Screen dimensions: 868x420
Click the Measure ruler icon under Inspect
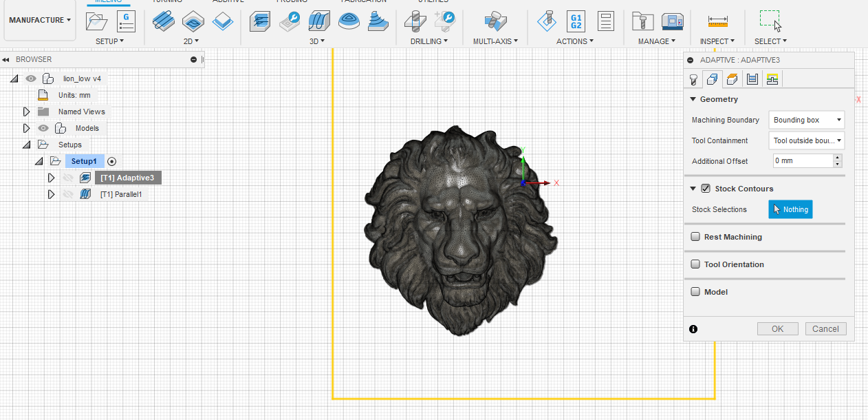pyautogui.click(x=717, y=22)
